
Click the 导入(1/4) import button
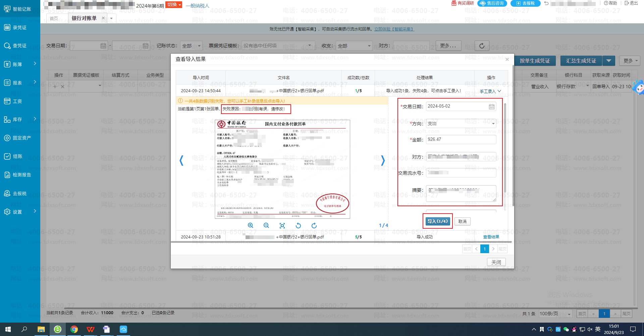point(437,221)
